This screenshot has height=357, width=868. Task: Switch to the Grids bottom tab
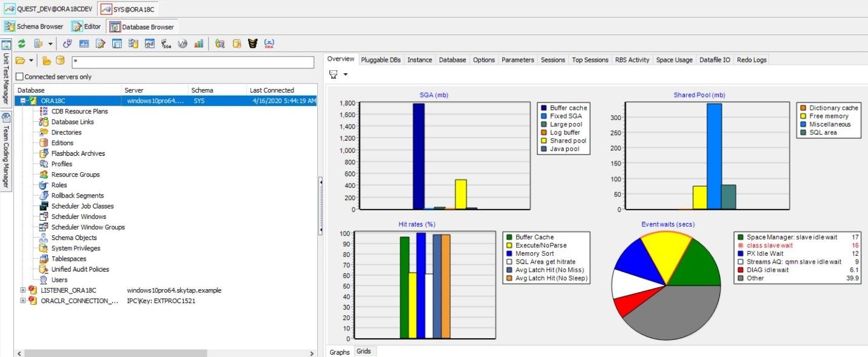point(364,352)
